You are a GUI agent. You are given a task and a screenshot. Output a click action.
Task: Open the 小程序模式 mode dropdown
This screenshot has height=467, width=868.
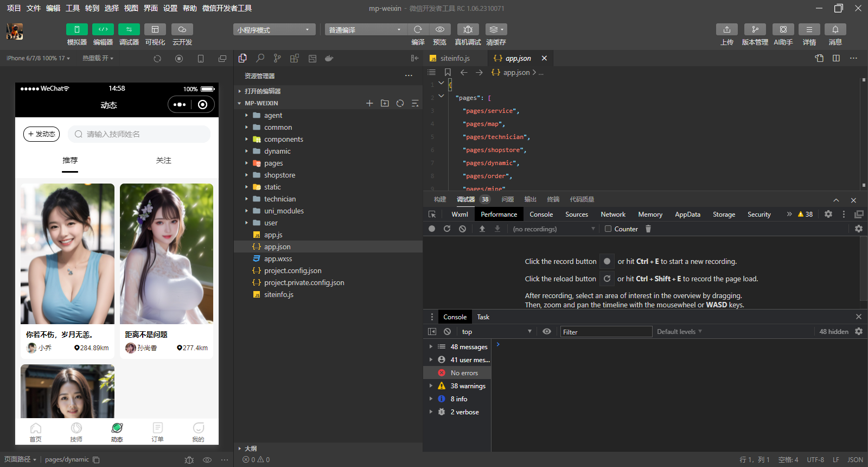[274, 30]
